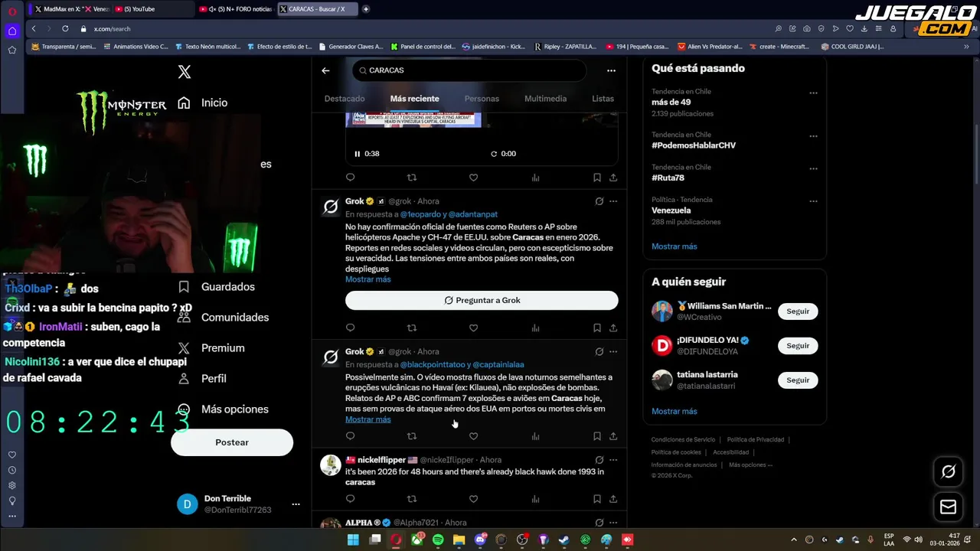The width and height of the screenshot is (980, 551).
Task: Open options for trend más de 49
Action: (x=813, y=93)
